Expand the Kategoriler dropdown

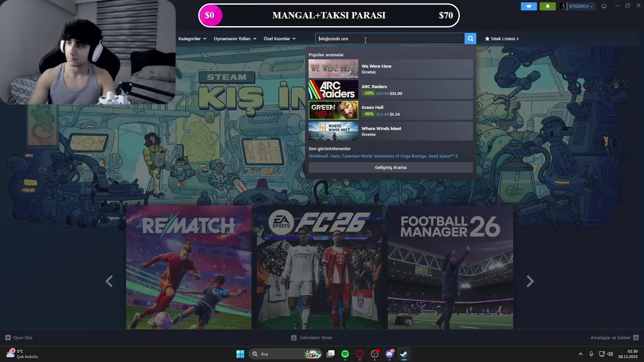[x=192, y=39]
